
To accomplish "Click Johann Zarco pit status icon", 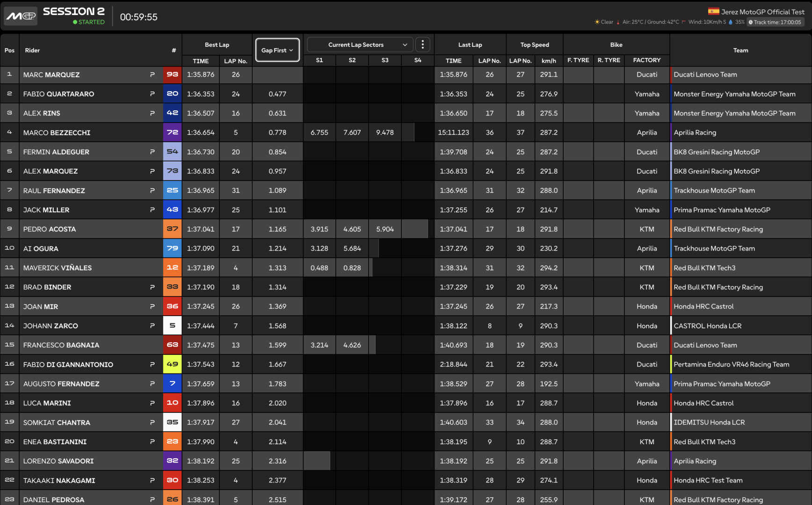I will [x=152, y=326].
